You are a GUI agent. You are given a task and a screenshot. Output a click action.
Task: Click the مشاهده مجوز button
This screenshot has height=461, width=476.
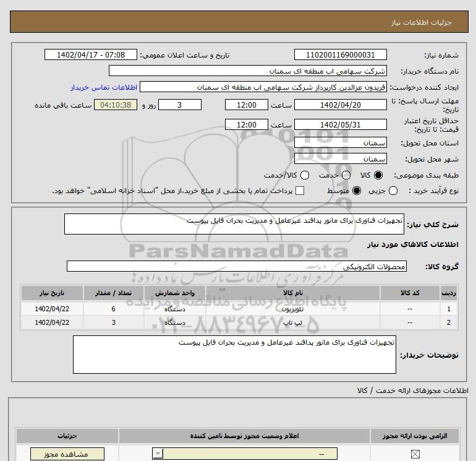67,454
